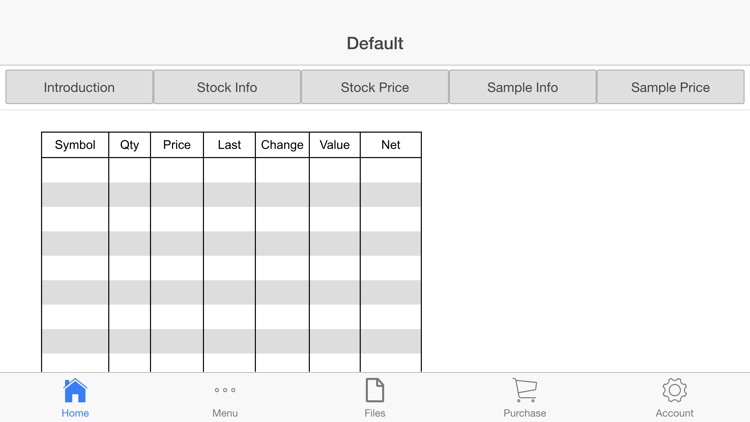The height and width of the screenshot is (422, 750).
Task: Open the Account gear icon
Action: [674, 390]
